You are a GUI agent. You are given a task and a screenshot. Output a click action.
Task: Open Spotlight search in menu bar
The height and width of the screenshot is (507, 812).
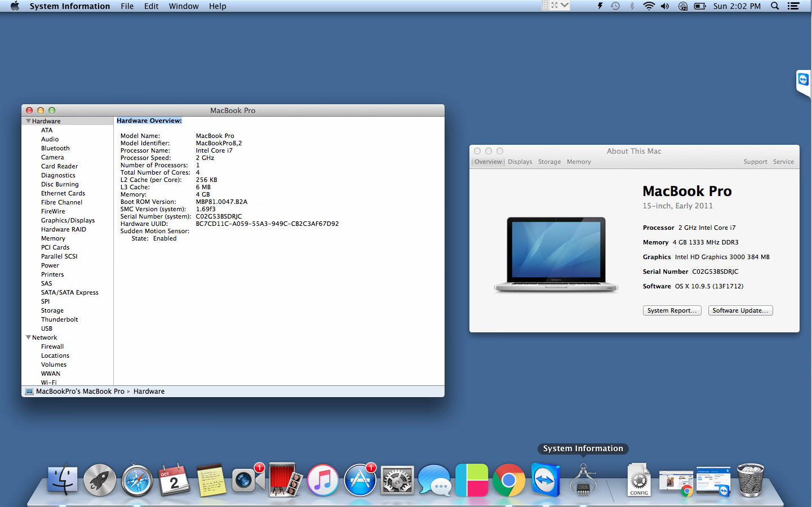(x=775, y=6)
